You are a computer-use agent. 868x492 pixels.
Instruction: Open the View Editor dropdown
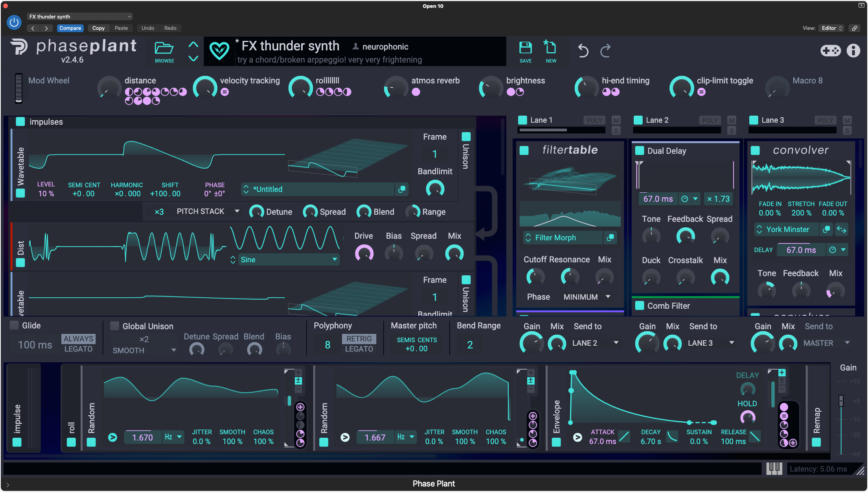pos(831,28)
